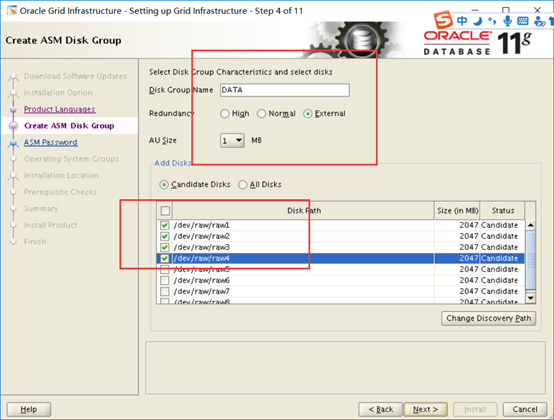Go to the Product Languages step link

coord(59,109)
